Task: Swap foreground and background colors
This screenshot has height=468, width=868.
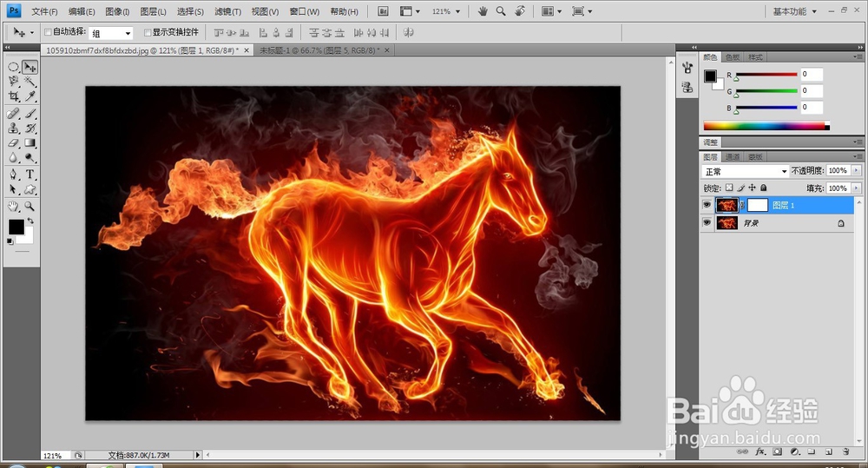Action: [x=31, y=221]
